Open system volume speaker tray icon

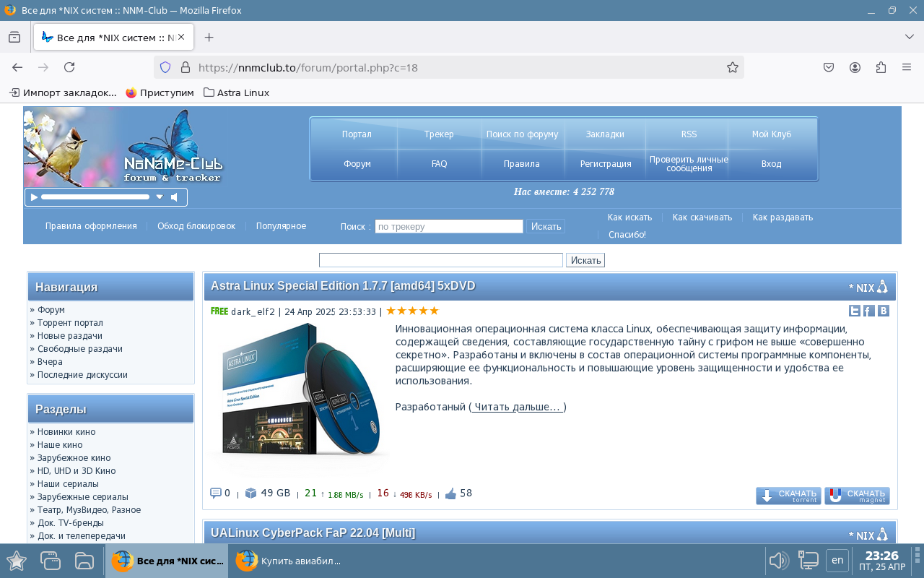[x=778, y=561]
